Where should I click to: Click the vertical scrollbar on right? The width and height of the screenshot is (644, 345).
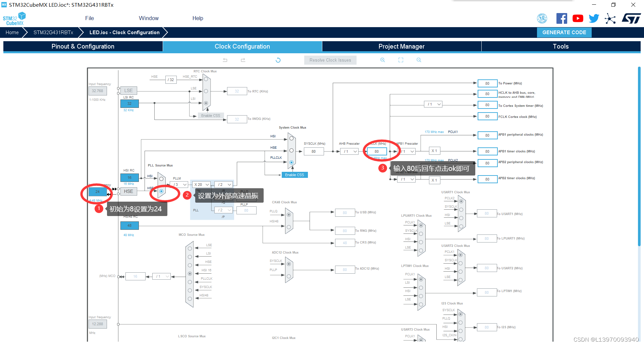[639, 156]
